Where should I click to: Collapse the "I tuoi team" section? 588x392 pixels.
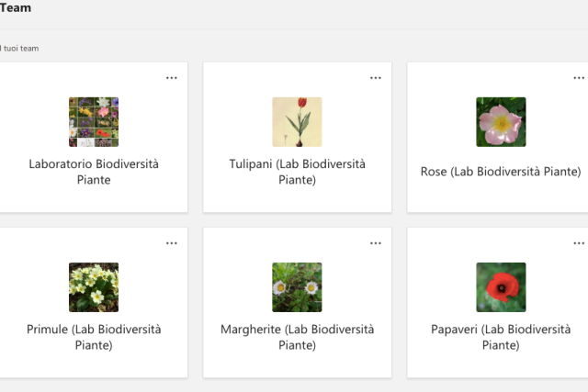pos(20,48)
